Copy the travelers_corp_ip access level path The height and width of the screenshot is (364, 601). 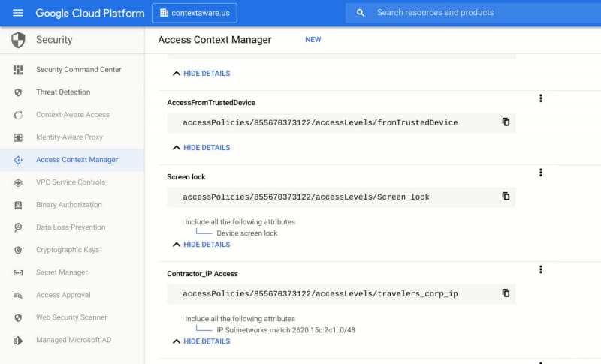tap(506, 293)
